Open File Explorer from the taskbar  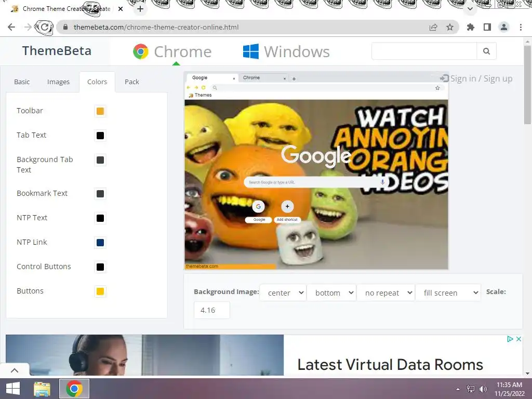point(42,389)
